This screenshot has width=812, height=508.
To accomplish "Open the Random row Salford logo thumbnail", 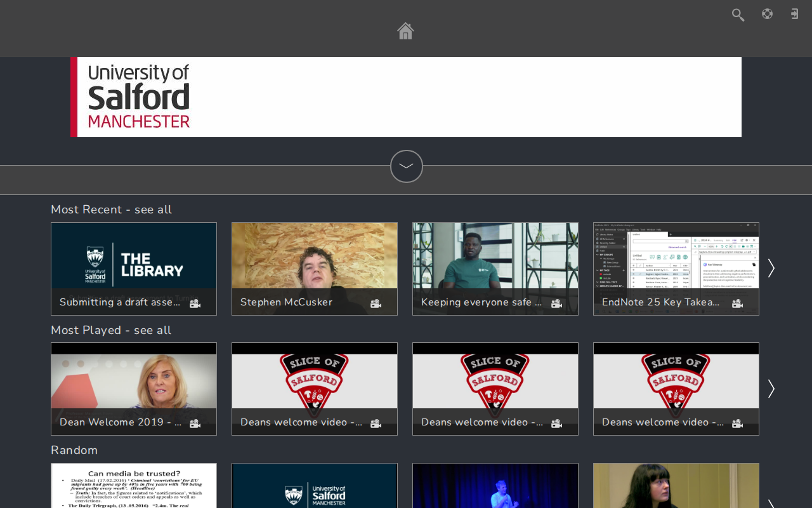I will click(315, 486).
